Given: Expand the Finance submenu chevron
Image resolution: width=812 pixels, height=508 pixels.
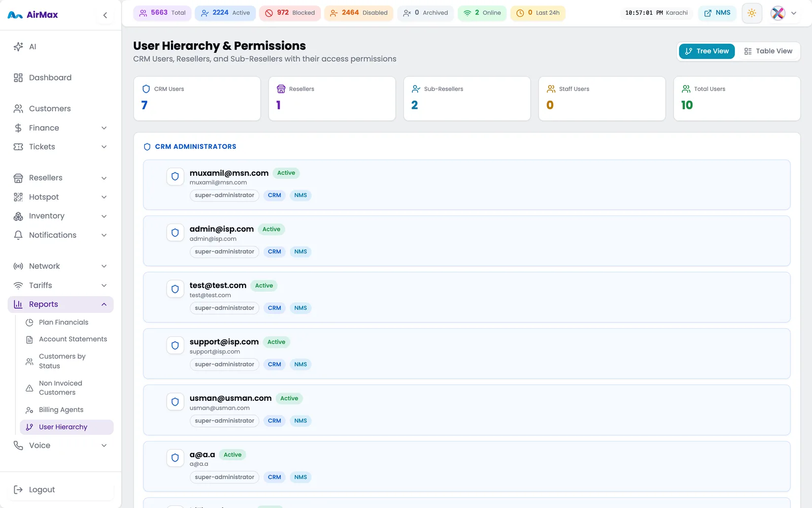Looking at the screenshot, I should [x=104, y=128].
